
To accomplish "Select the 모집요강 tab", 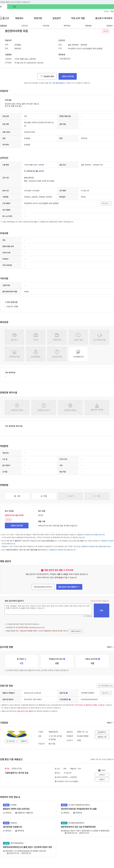I will point(3,26).
